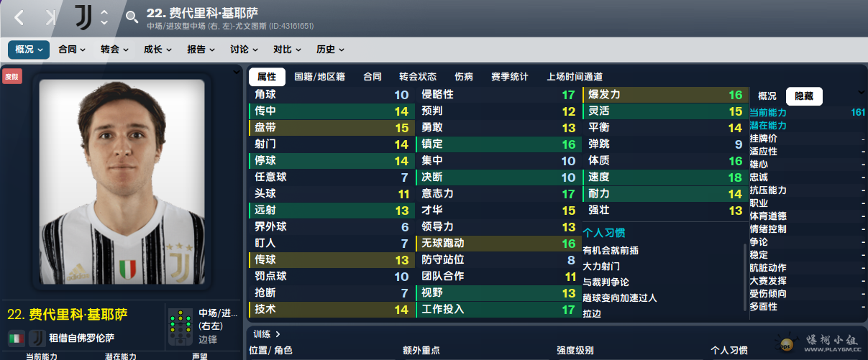Switch the right panel to 概况 view
The width and height of the screenshot is (868, 360).
coord(767,96)
